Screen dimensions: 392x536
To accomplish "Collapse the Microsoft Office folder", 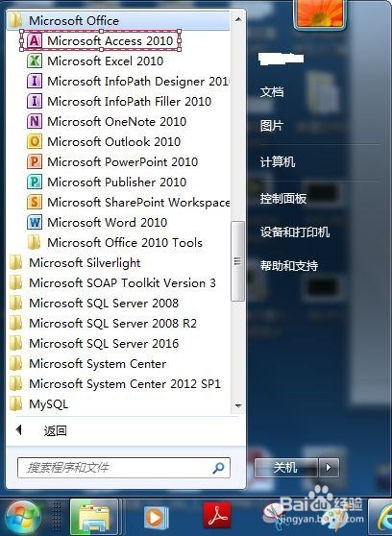I will 64,20.
